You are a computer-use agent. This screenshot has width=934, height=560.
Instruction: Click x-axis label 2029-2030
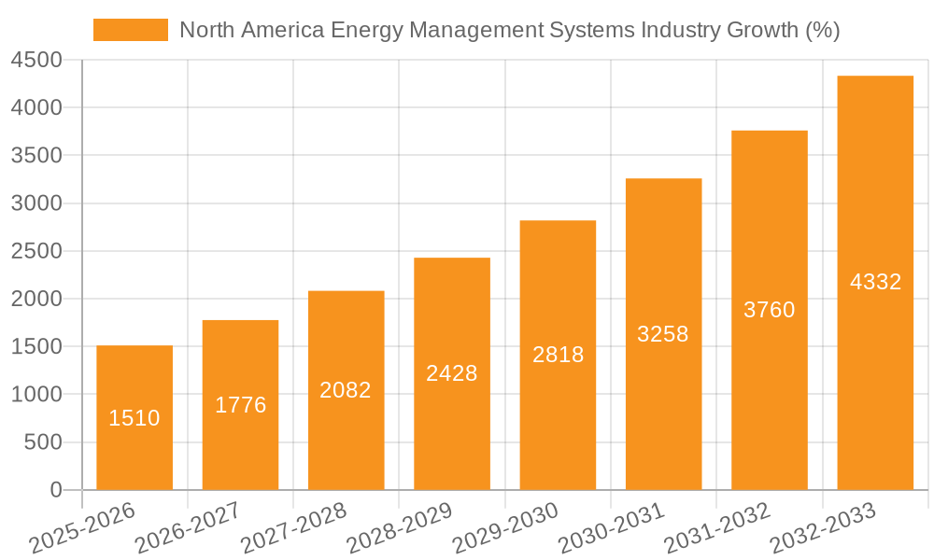[505, 528]
